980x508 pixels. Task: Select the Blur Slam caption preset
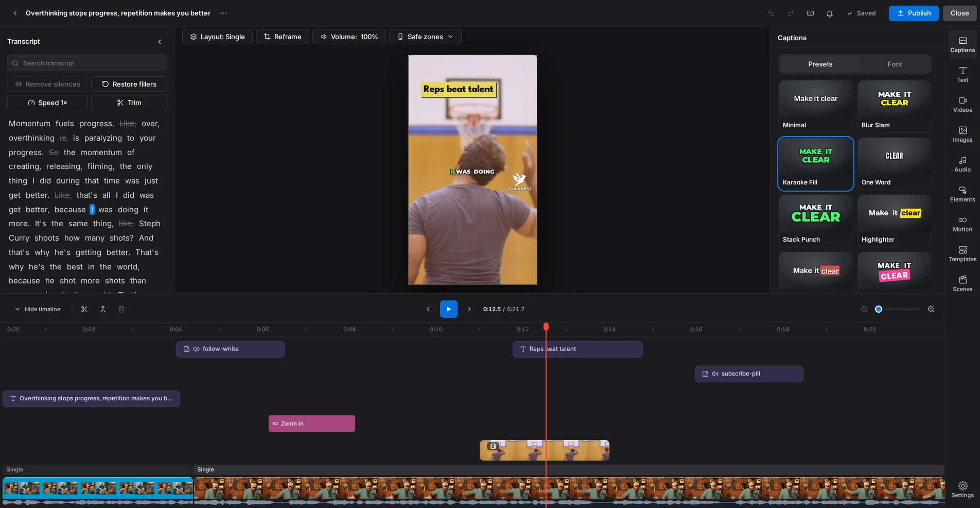point(894,106)
